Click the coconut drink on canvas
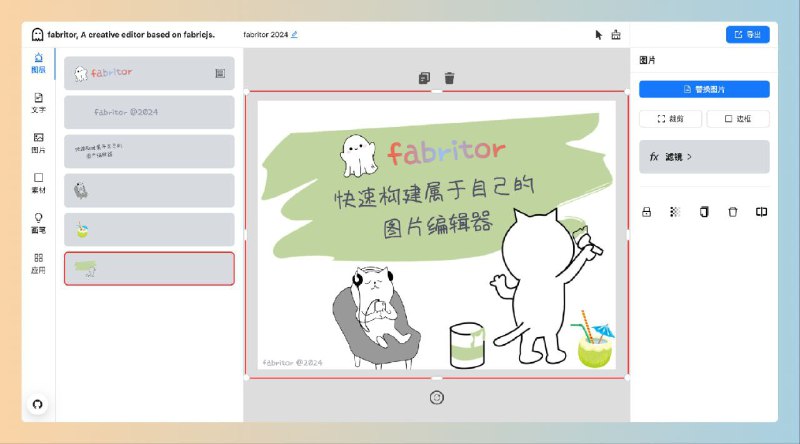800x444 pixels. point(593,339)
